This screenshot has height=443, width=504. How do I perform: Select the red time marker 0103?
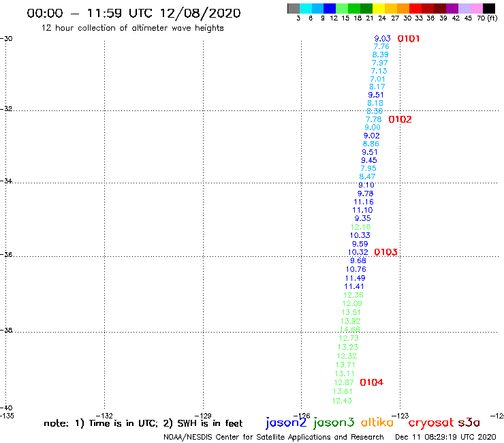pos(385,252)
